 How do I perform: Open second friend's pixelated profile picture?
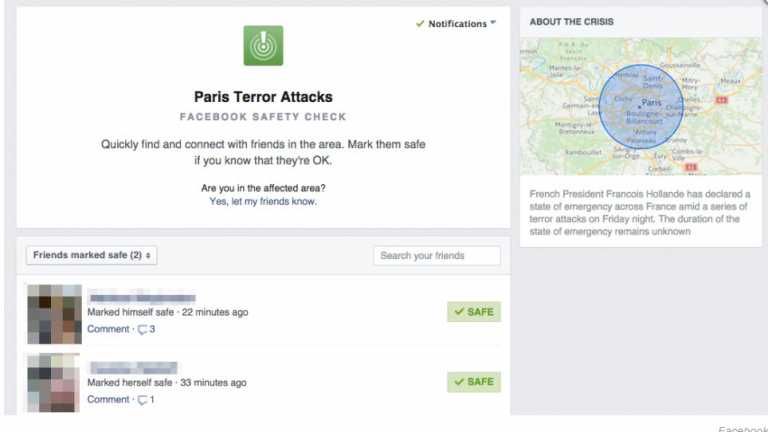tap(53, 383)
